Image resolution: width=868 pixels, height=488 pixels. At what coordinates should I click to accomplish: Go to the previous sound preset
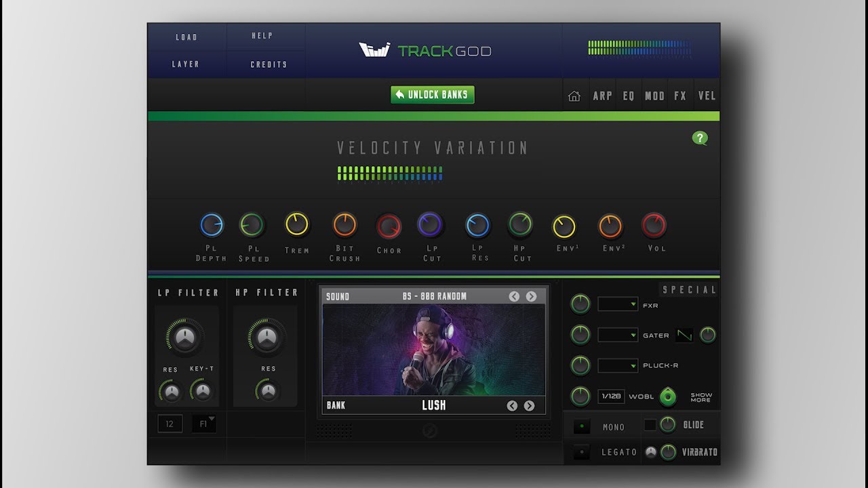(x=514, y=296)
